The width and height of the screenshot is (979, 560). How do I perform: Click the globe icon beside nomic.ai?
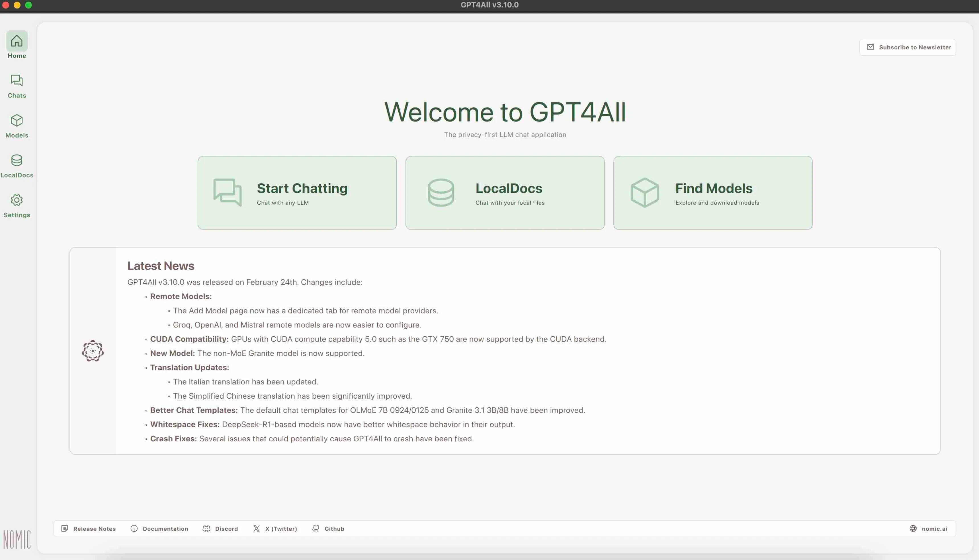[913, 528]
